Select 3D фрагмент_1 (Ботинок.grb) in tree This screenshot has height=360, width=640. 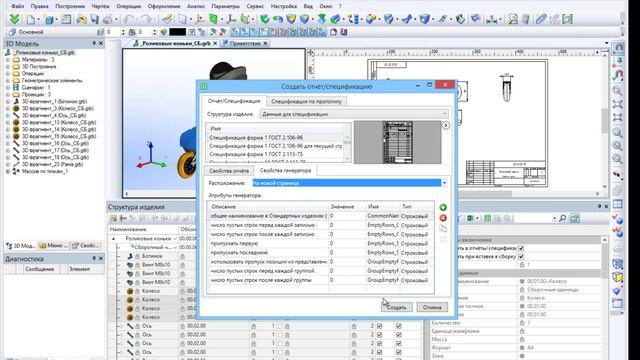coord(54,101)
